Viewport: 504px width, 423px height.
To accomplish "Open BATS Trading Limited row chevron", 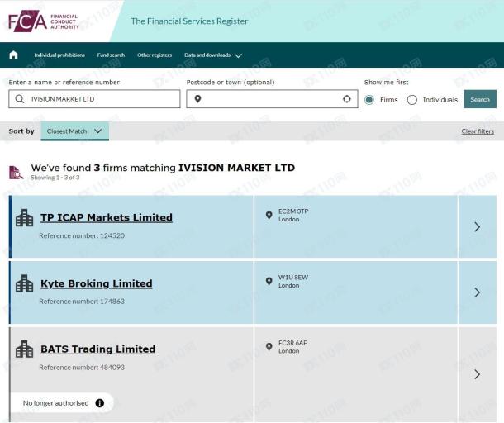I will [478, 374].
